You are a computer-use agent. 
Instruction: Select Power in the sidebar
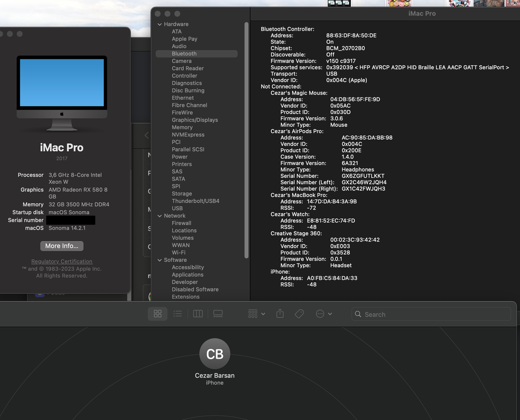pyautogui.click(x=179, y=157)
